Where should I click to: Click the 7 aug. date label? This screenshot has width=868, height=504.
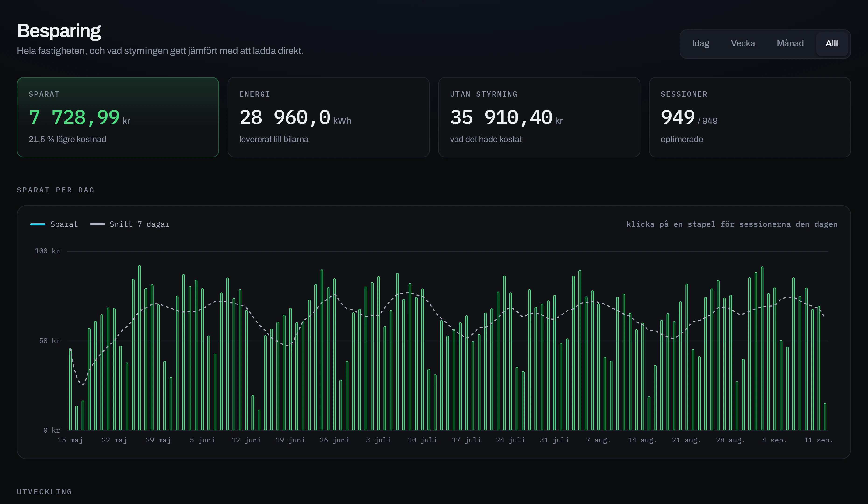598,440
